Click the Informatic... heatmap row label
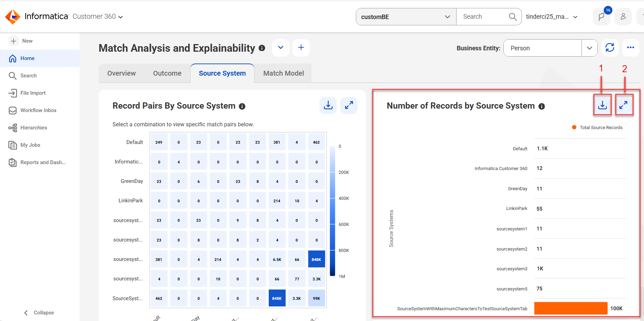 pos(128,162)
